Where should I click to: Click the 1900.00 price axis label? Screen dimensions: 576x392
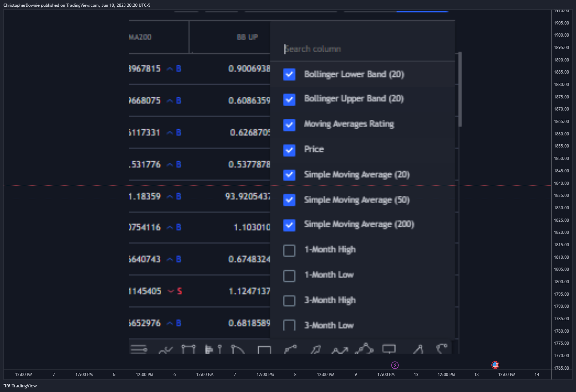(561, 35)
